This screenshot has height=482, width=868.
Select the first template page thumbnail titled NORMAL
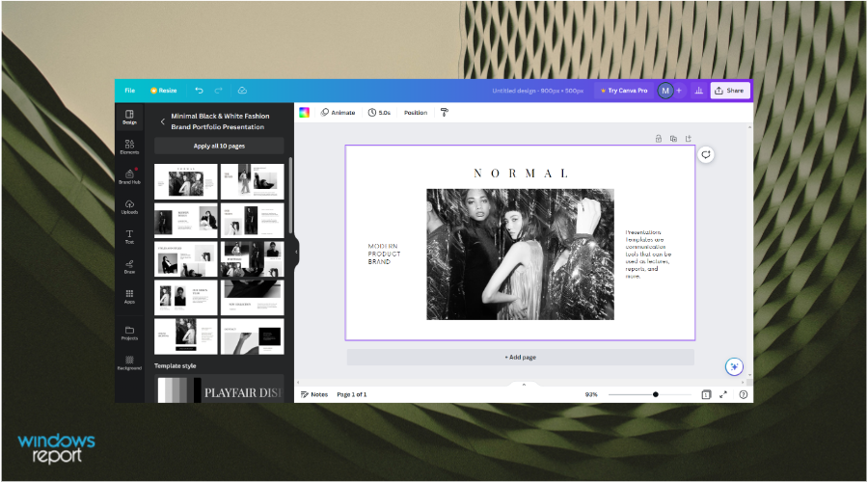coord(186,181)
